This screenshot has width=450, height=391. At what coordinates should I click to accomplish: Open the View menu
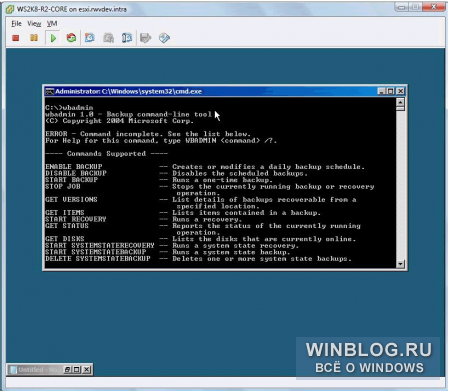coord(34,24)
